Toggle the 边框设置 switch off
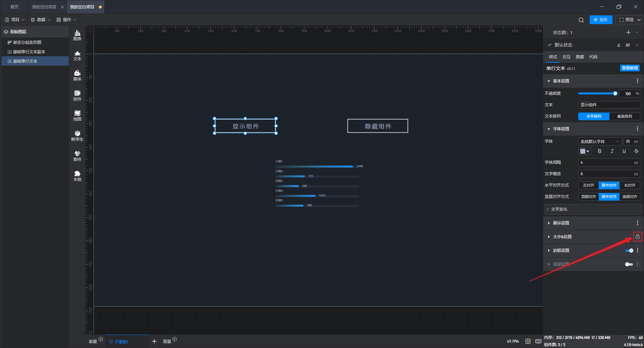The image size is (644, 348). (x=629, y=251)
